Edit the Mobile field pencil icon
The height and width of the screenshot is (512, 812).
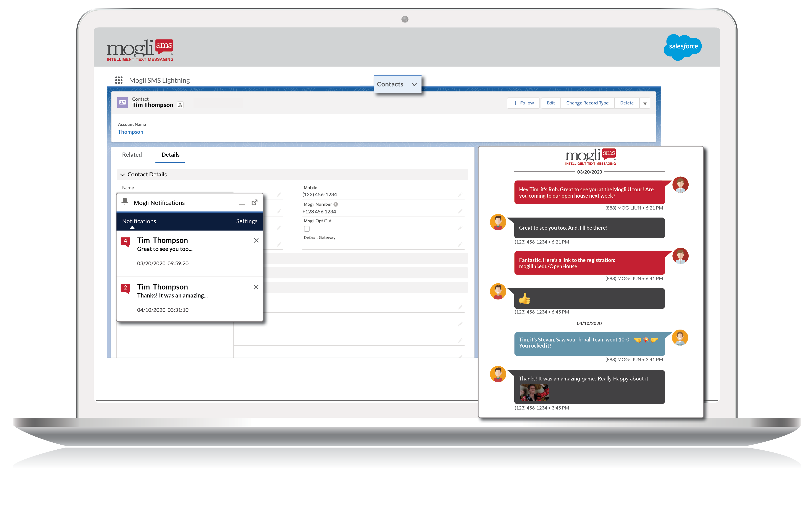click(x=460, y=194)
